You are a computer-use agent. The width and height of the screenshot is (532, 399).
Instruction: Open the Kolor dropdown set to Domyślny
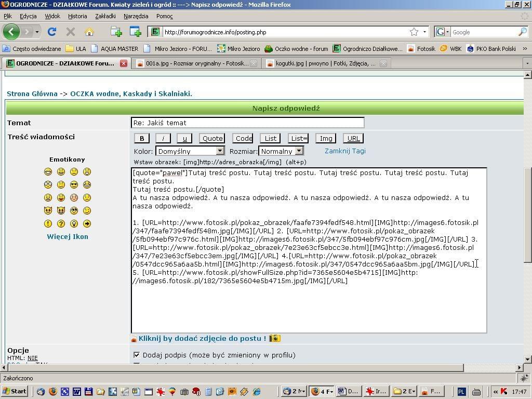click(190, 151)
